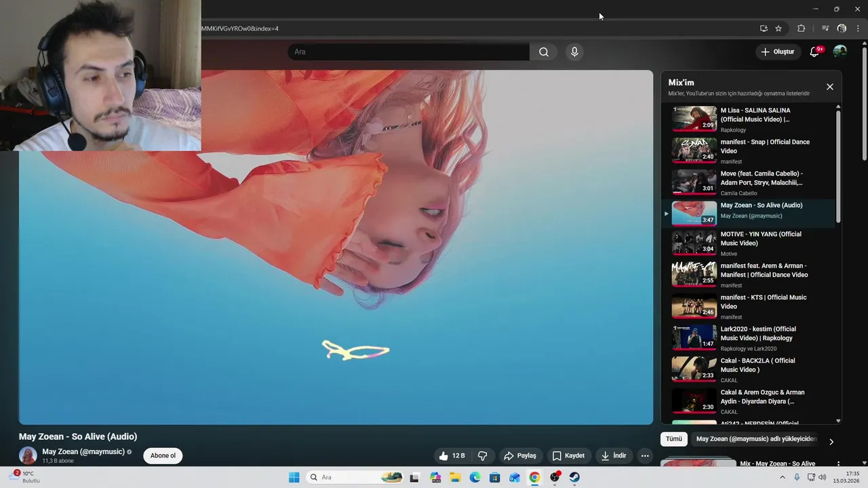Click the browser address bar URL
The height and width of the screenshot is (488, 868).
239,28
